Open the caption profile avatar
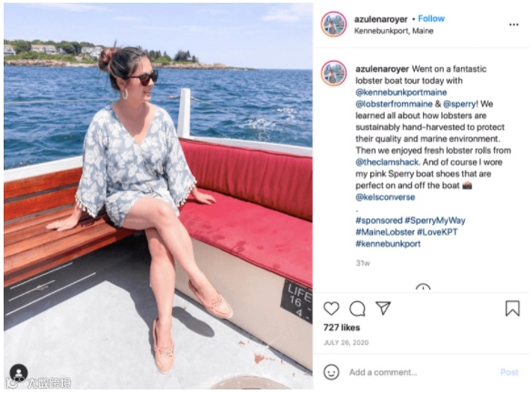 334,74
